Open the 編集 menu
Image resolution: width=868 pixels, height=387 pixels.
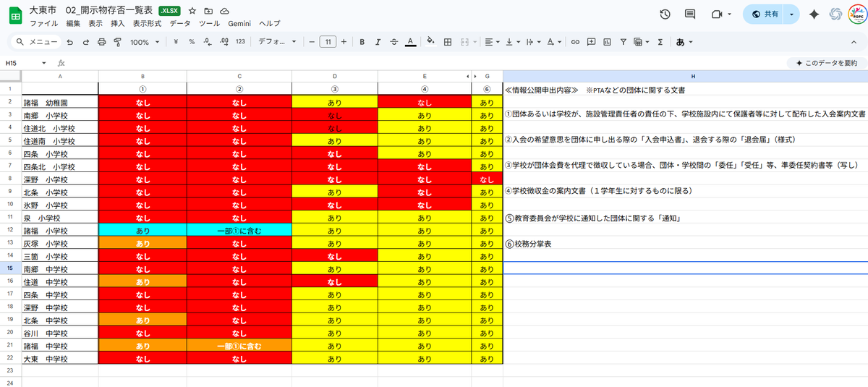point(73,24)
